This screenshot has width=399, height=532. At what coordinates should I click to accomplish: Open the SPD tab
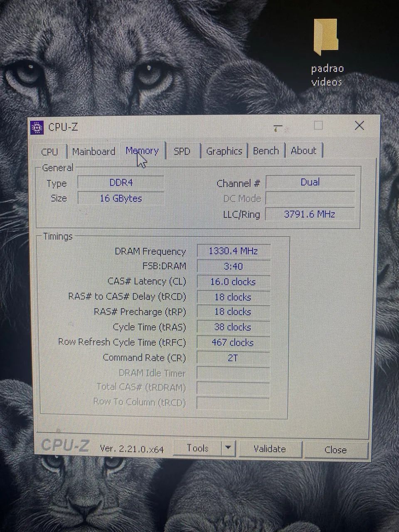[182, 151]
